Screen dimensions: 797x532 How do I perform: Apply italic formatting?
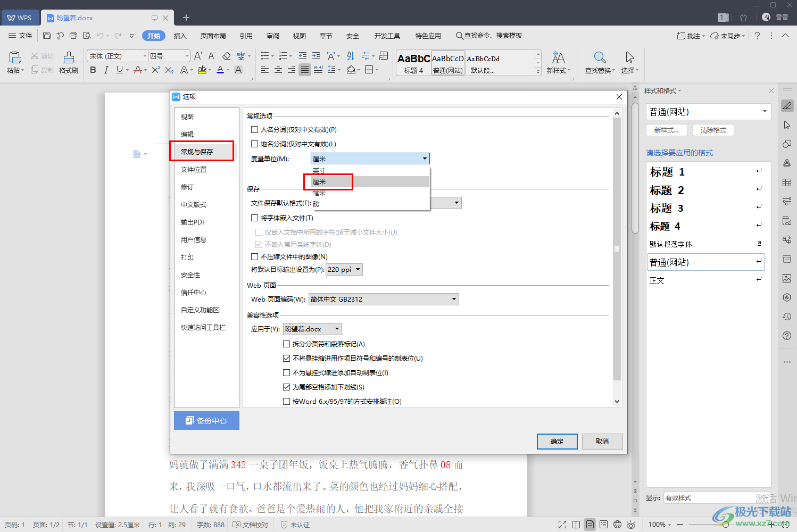pos(106,70)
